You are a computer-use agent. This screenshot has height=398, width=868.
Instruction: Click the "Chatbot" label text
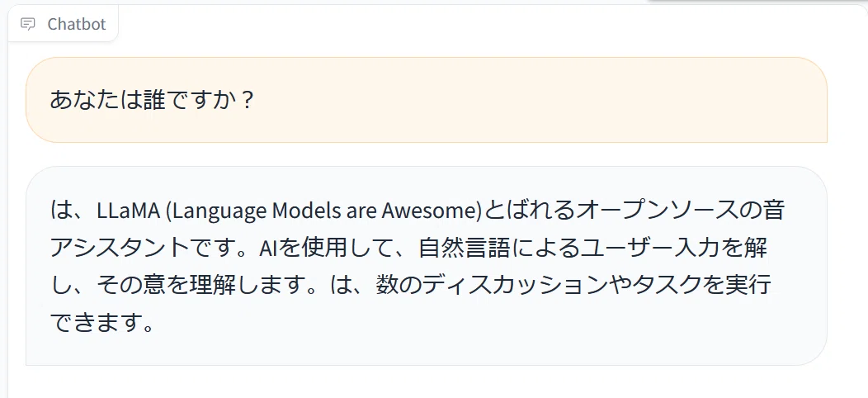tap(77, 24)
